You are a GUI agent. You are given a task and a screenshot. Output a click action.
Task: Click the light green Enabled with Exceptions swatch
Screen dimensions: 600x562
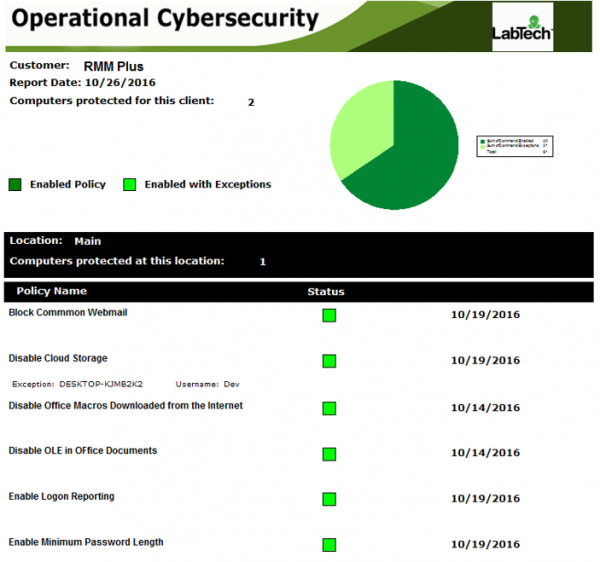click(129, 184)
